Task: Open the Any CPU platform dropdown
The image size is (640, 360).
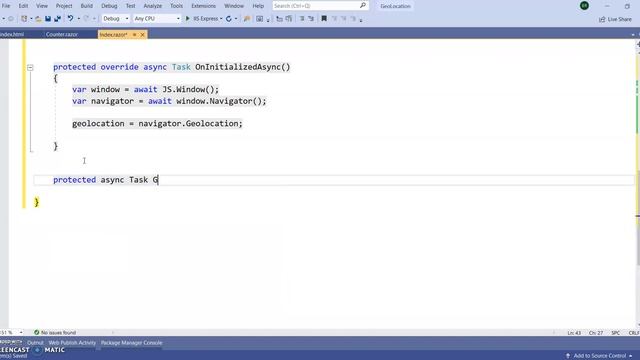Action: tap(157, 19)
